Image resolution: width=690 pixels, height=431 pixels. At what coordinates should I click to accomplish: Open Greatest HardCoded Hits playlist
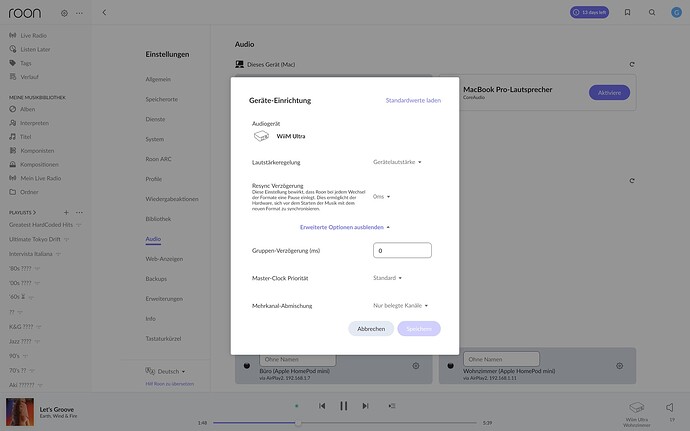41,225
